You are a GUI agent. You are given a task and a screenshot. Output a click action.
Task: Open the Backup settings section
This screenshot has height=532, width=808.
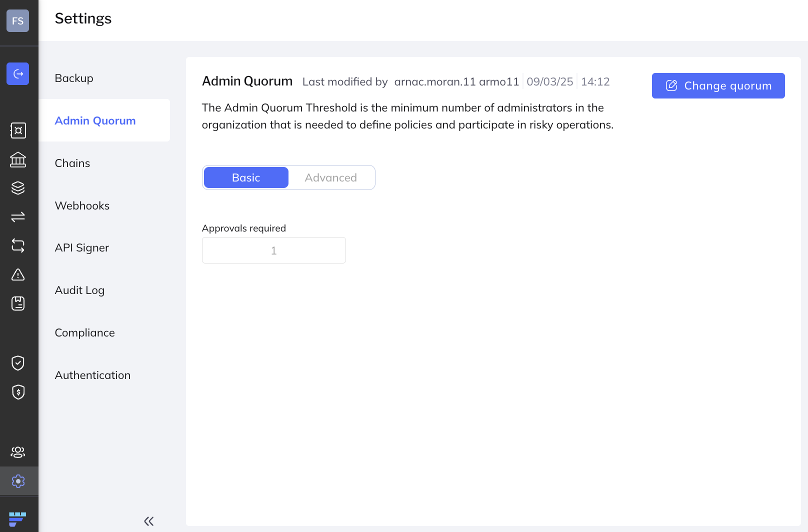pos(74,78)
